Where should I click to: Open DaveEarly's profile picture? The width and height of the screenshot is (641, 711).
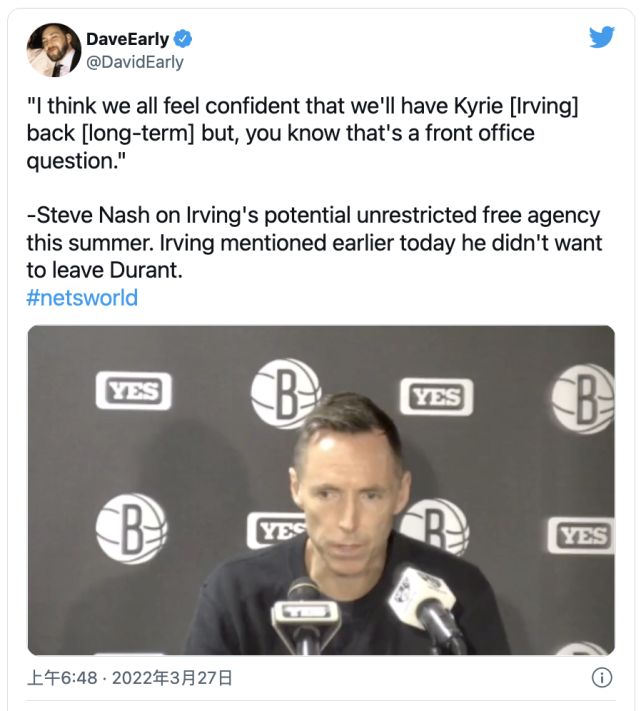(x=53, y=50)
